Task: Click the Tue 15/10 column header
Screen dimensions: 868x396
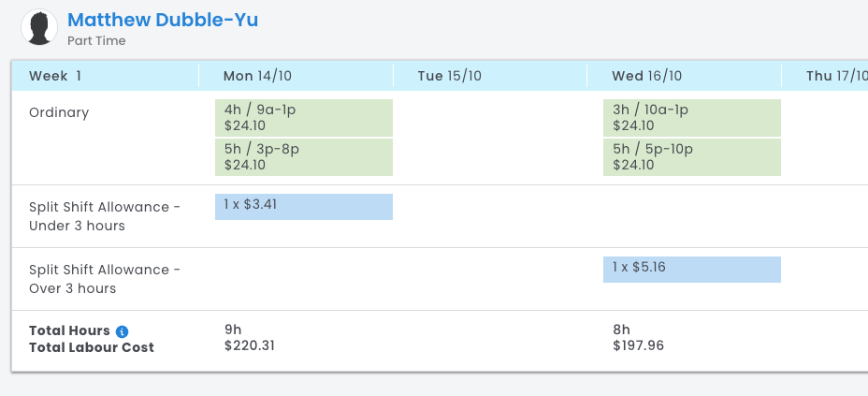Action: click(x=450, y=76)
